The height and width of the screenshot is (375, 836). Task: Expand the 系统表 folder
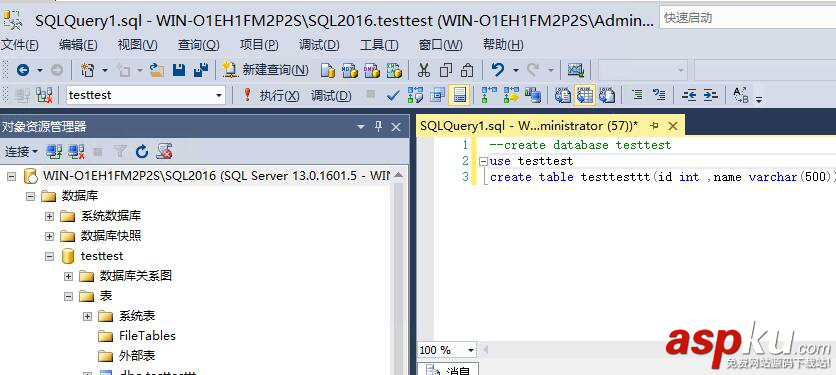tap(87, 316)
